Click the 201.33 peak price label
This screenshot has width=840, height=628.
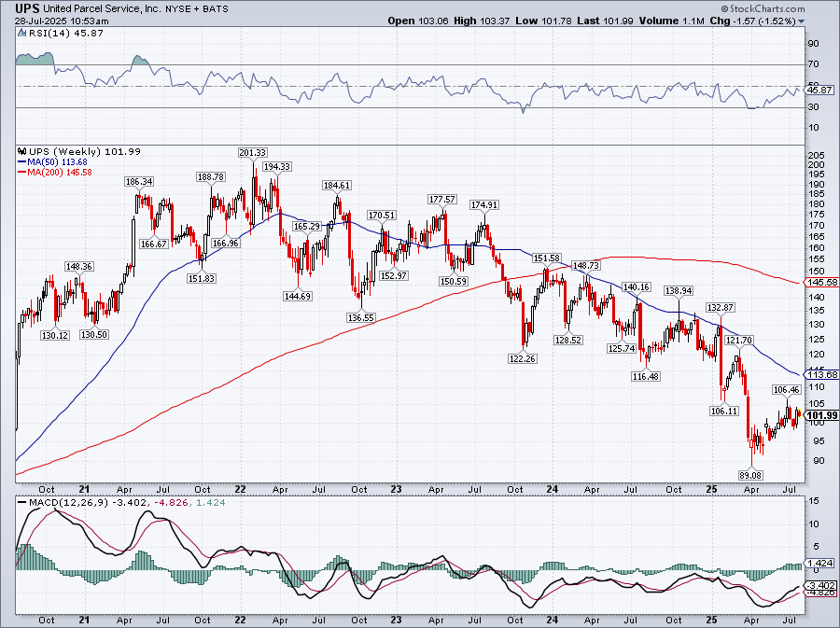252,152
